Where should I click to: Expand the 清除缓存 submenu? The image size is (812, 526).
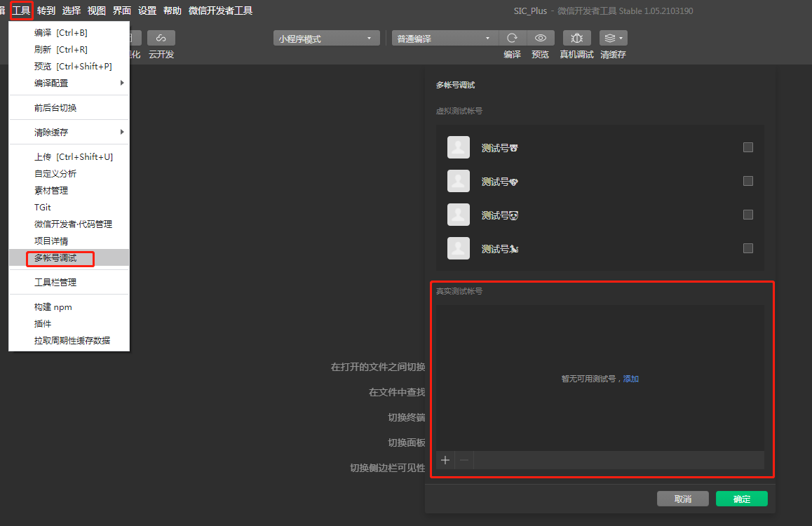pos(69,132)
